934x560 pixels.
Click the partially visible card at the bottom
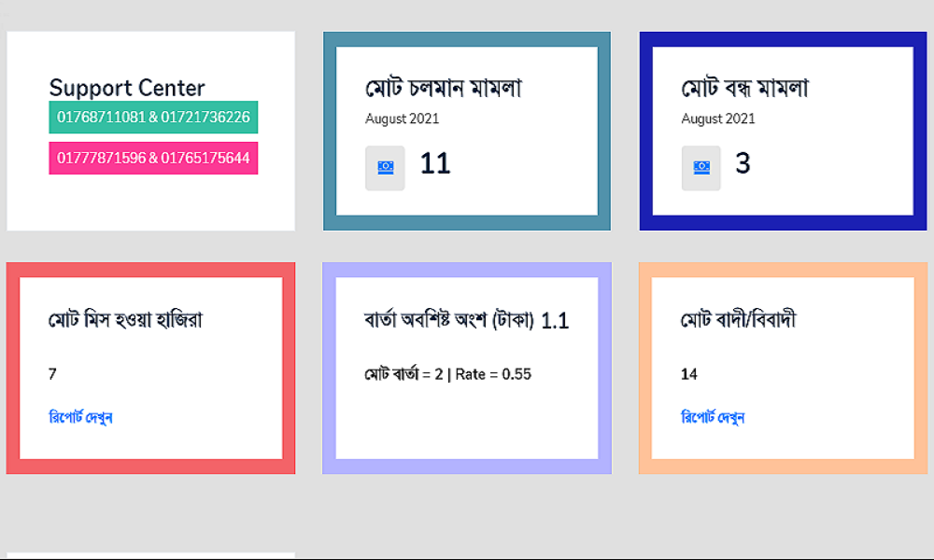point(150,555)
